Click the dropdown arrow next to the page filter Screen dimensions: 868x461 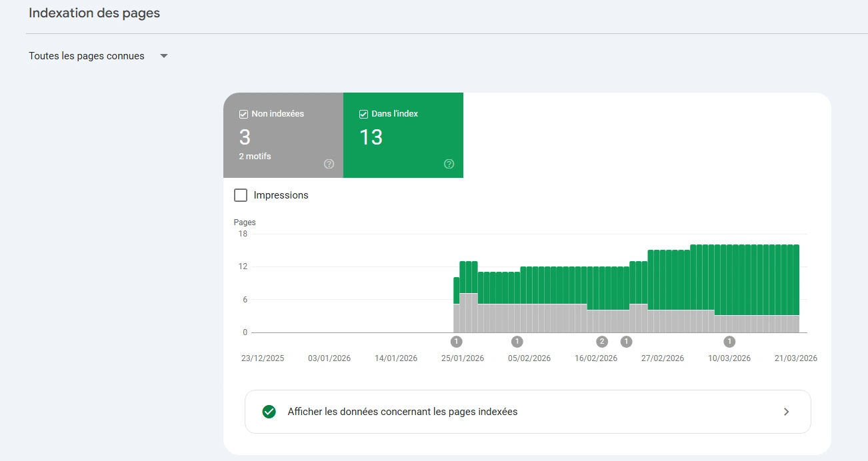tap(163, 56)
